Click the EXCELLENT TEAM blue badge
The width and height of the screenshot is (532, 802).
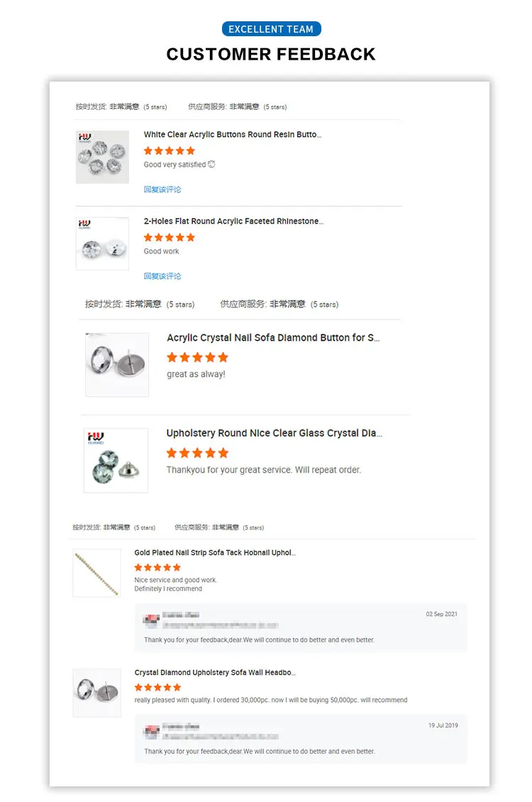(x=272, y=29)
